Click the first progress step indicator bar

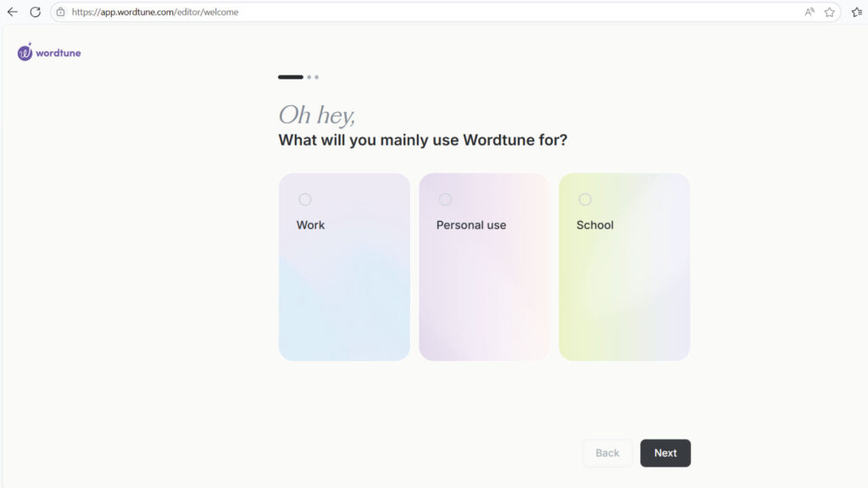tap(291, 77)
